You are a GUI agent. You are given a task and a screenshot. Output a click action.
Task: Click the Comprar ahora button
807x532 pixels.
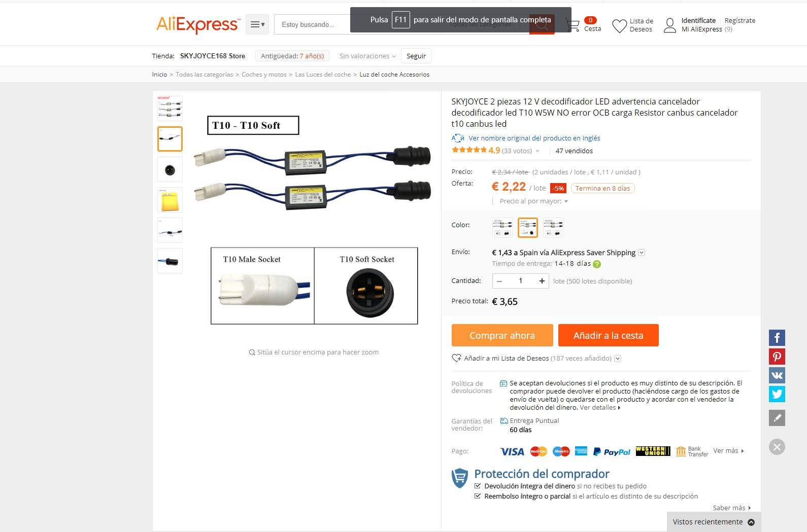pyautogui.click(x=502, y=335)
